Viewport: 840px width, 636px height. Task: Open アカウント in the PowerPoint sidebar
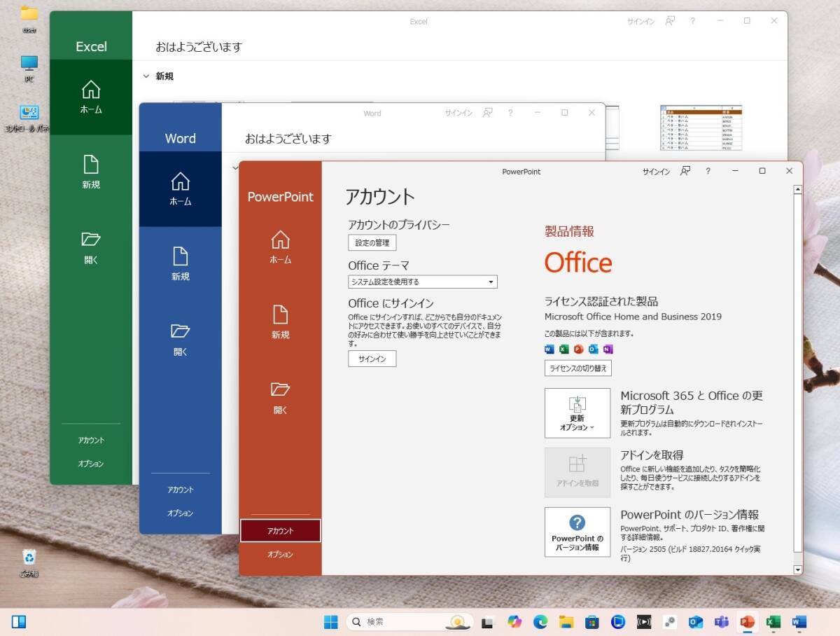280,531
